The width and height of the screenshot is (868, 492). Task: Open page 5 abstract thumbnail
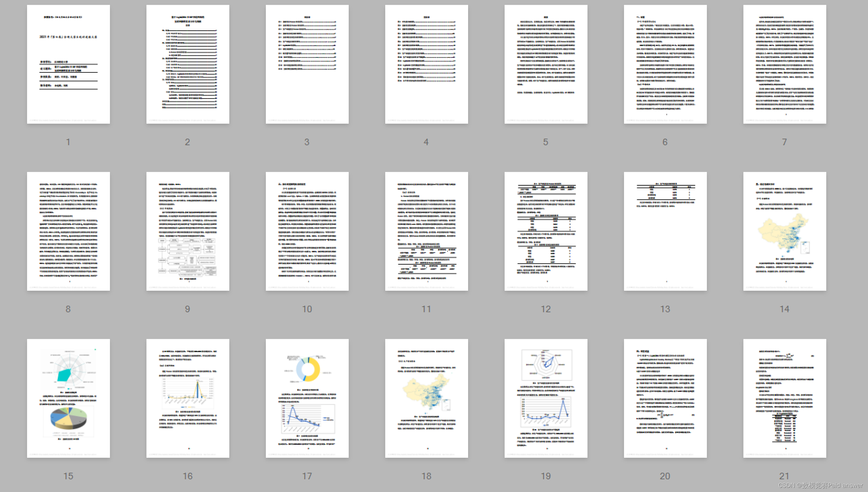pyautogui.click(x=546, y=64)
